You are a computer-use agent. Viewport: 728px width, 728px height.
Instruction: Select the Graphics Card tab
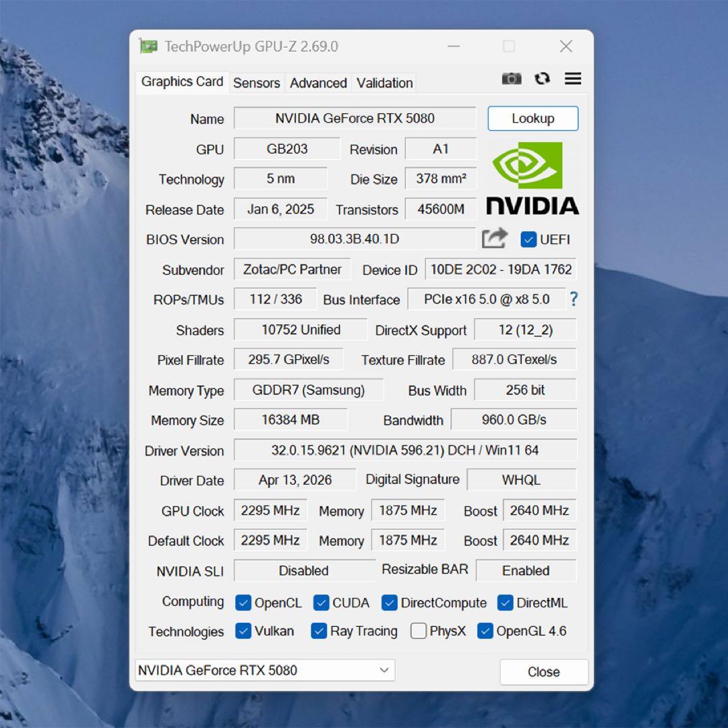pyautogui.click(x=182, y=82)
